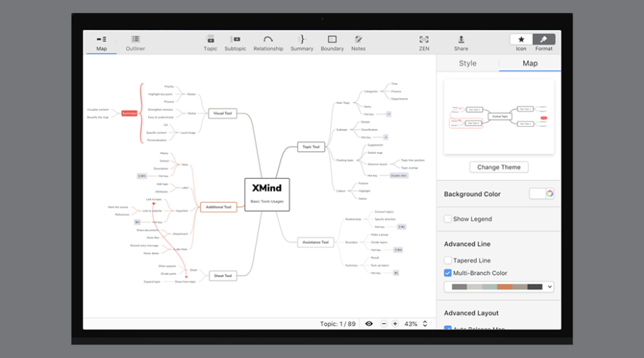Select the Assistance Tool node
644x358 pixels.
click(x=316, y=243)
